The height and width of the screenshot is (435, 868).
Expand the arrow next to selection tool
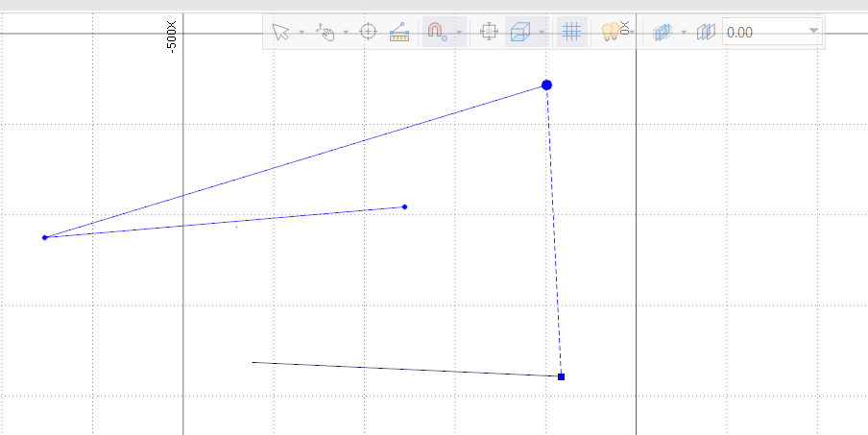coord(301,33)
